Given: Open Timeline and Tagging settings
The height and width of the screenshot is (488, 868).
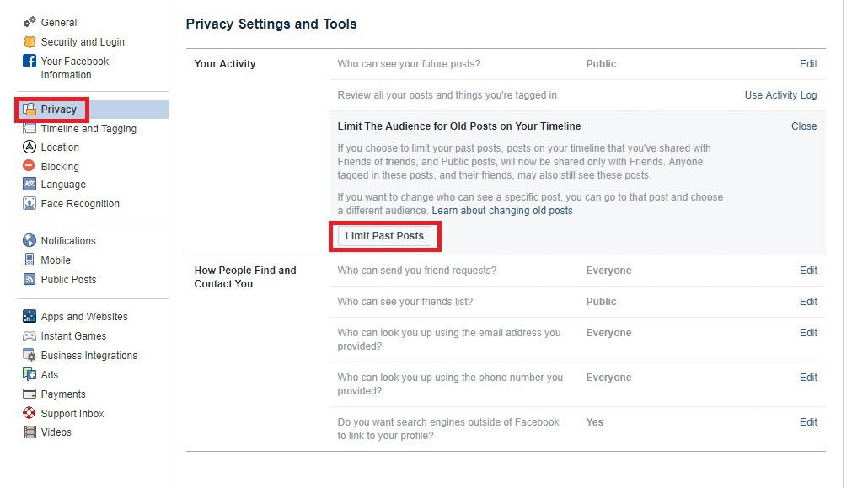Looking at the screenshot, I should (88, 128).
